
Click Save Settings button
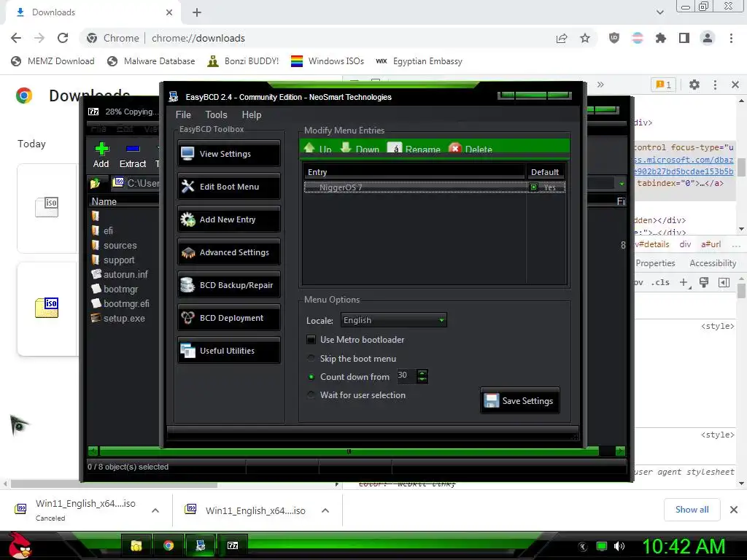[519, 401]
